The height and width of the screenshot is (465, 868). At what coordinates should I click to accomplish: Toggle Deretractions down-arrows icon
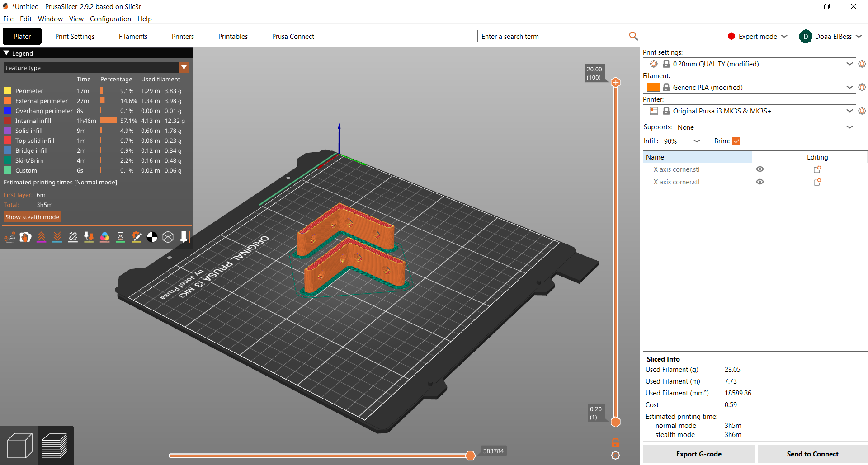pyautogui.click(x=57, y=237)
